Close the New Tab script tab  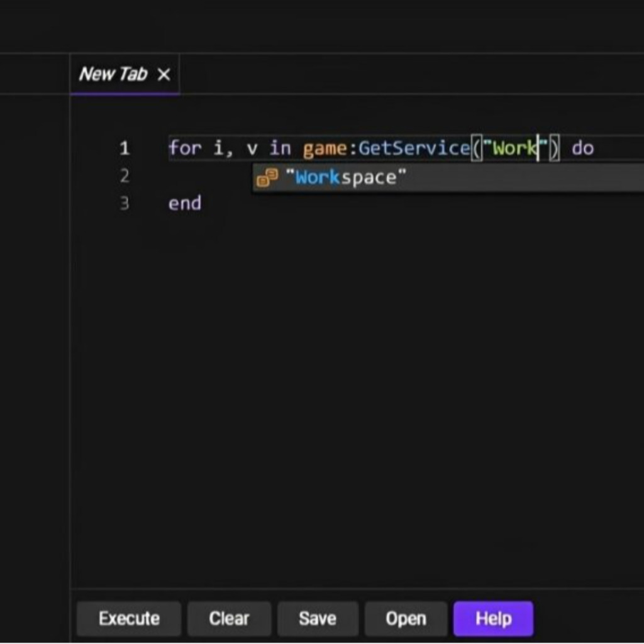(164, 75)
